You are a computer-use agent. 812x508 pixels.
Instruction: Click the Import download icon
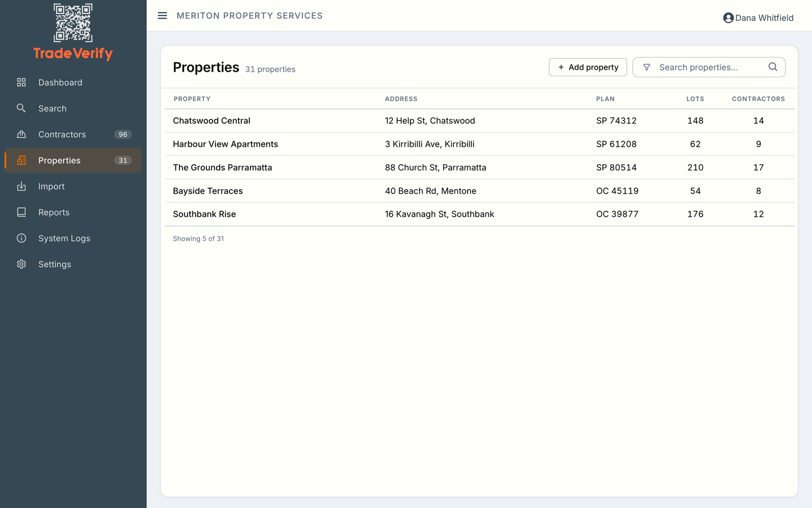[x=21, y=186]
